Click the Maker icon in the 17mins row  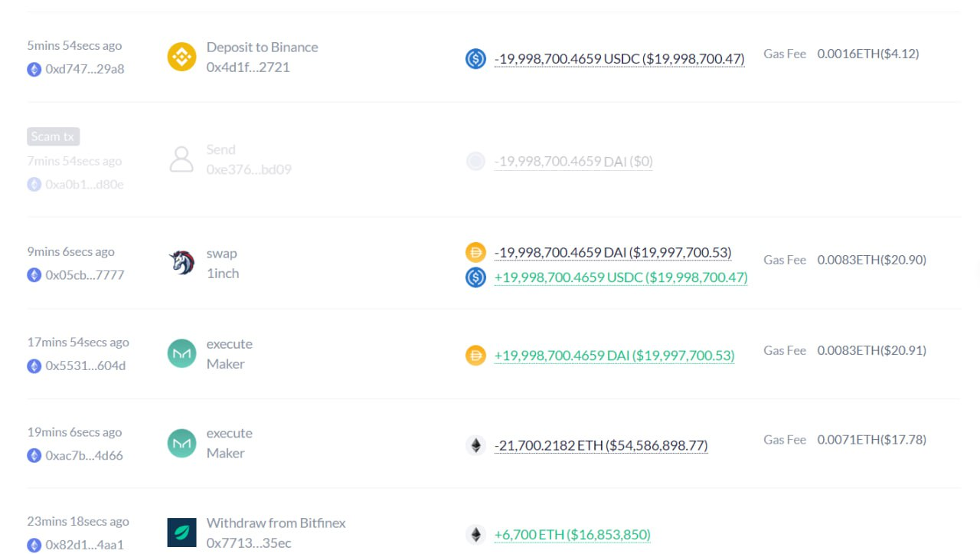[181, 353]
